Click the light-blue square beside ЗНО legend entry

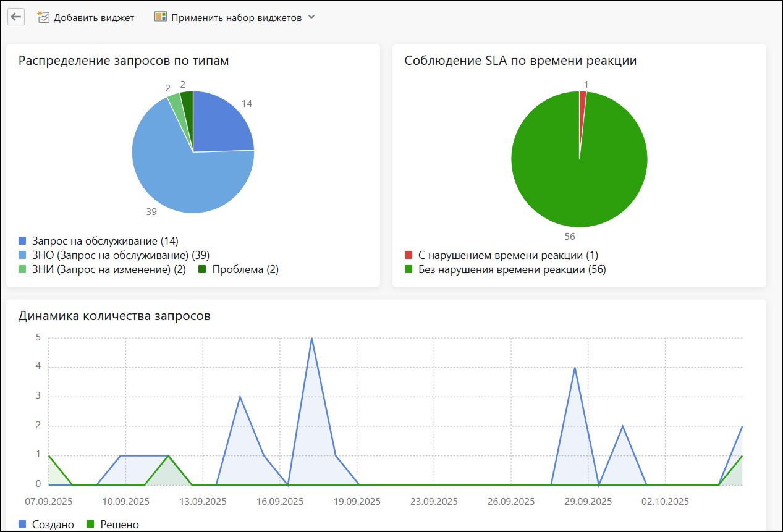23,255
